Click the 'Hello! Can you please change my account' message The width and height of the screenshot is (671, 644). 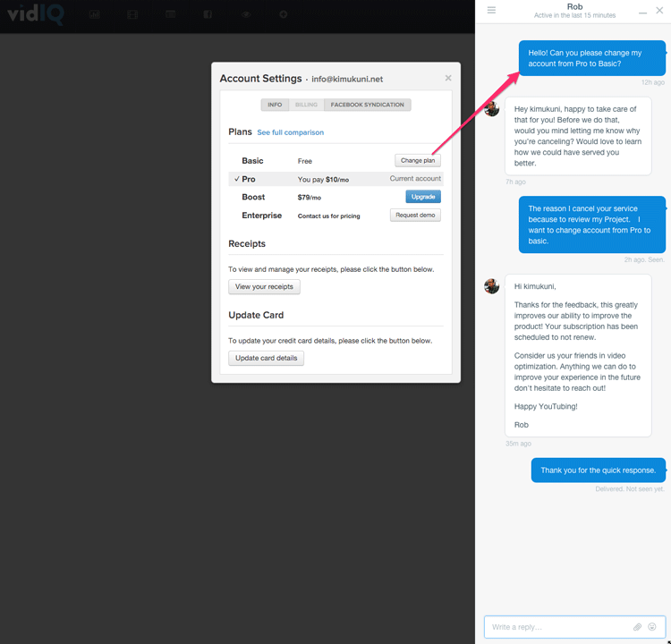(x=592, y=58)
